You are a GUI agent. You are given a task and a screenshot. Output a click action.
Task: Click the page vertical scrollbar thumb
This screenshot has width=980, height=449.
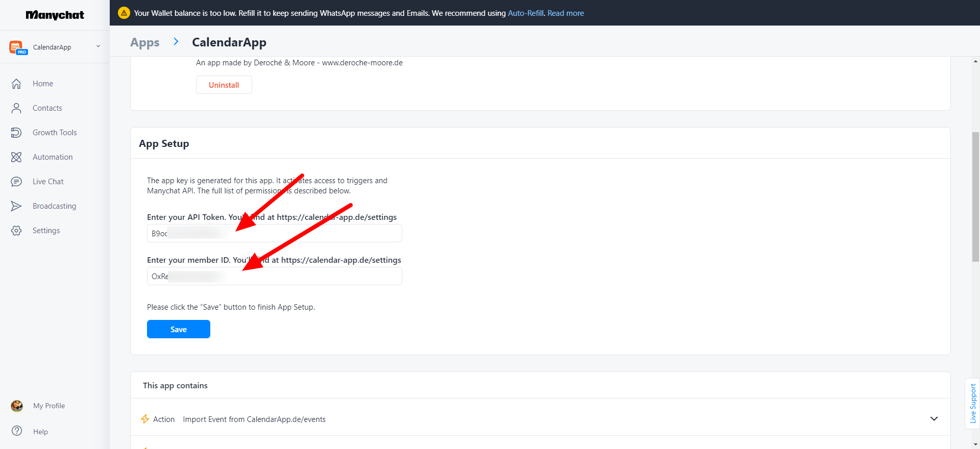pyautogui.click(x=975, y=196)
